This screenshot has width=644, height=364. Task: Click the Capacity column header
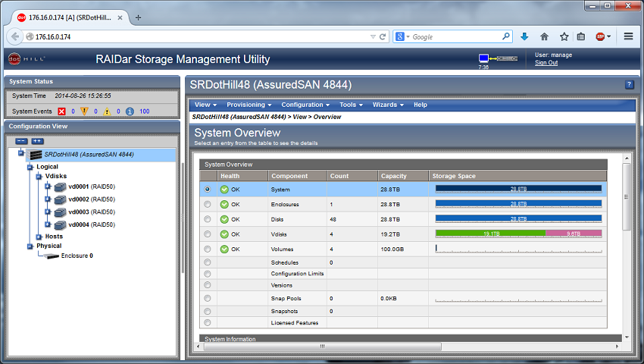tap(403, 176)
